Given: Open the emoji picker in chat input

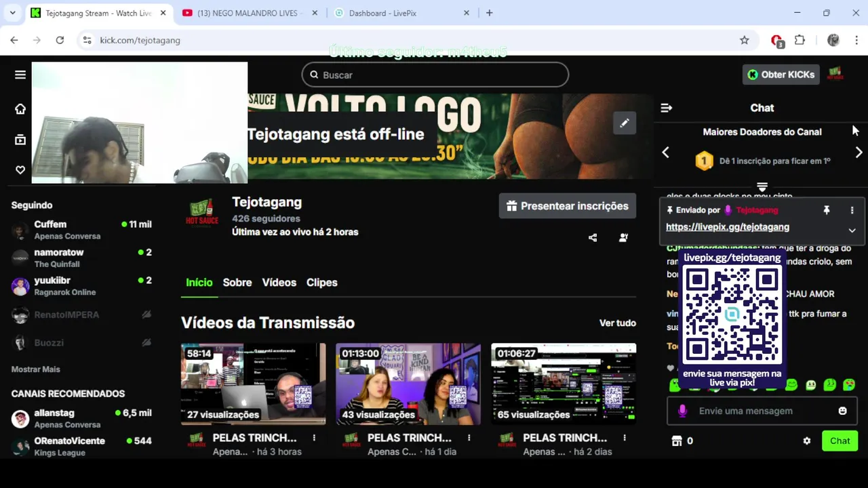Looking at the screenshot, I should pyautogui.click(x=843, y=411).
